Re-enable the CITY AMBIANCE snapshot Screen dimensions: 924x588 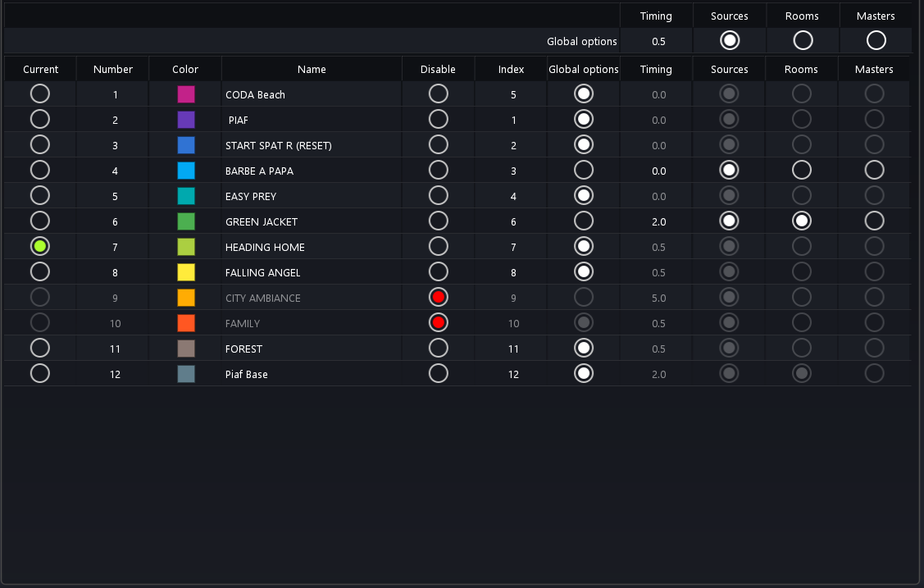[x=439, y=298]
